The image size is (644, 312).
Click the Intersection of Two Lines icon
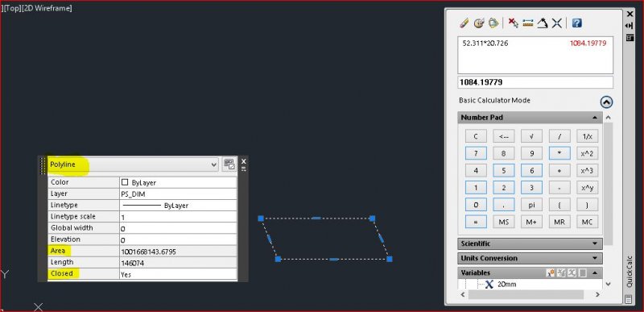(x=556, y=23)
